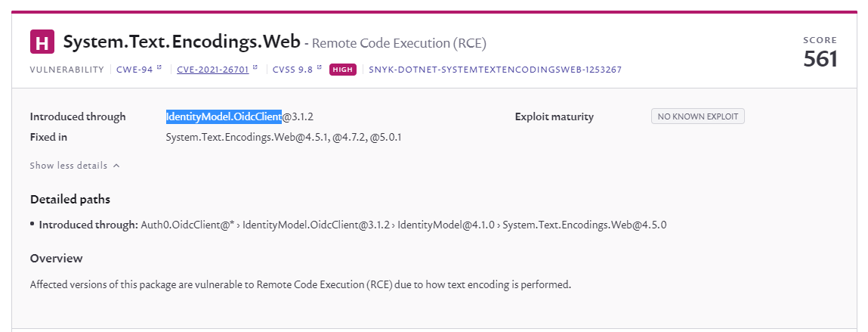
Task: Collapse details using Show less details
Action: point(75,165)
